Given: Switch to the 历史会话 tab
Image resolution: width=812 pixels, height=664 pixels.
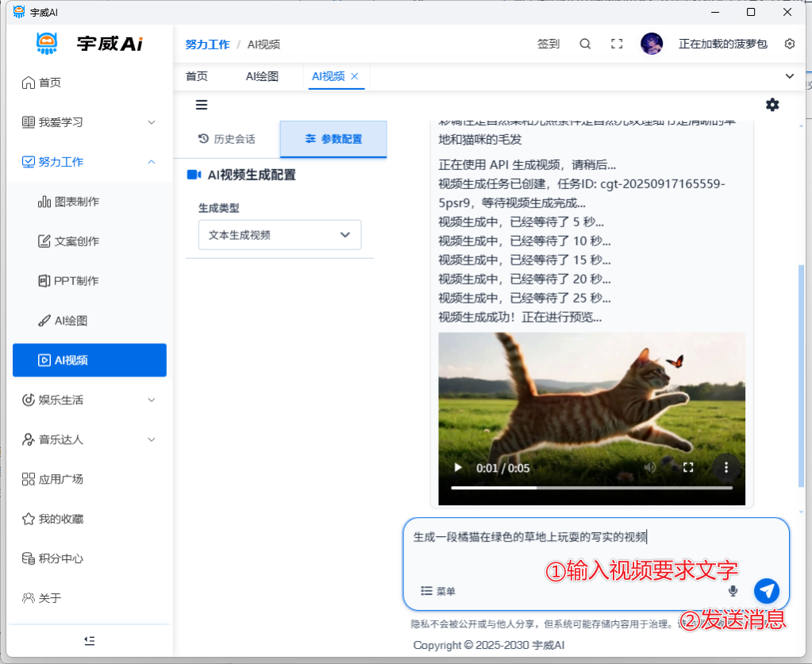Looking at the screenshot, I should pyautogui.click(x=227, y=139).
